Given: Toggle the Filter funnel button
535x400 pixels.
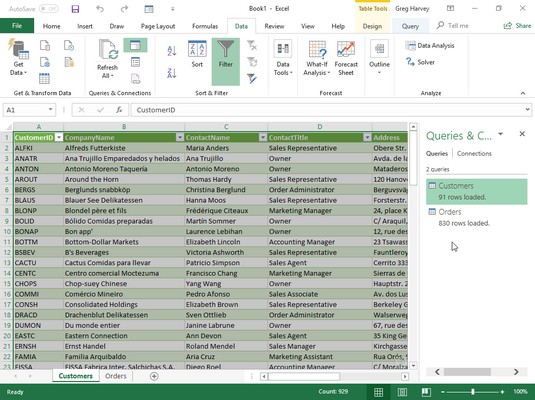Looking at the screenshot, I should coord(226,61).
